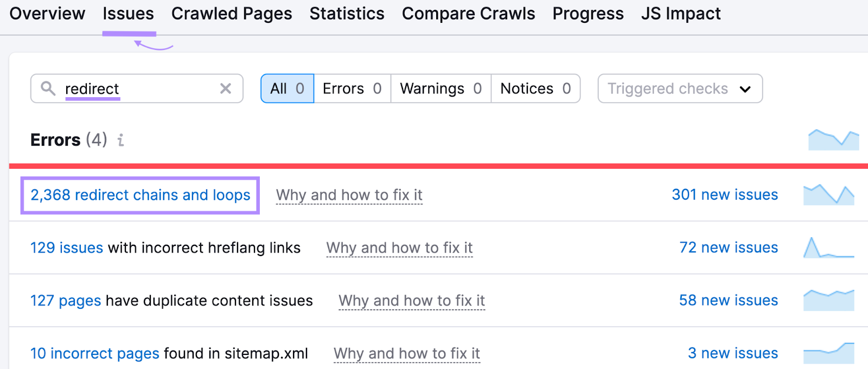Open 'Why and how to fix it' for hreflang issues
Viewport: 868px width, 369px height.
click(x=399, y=247)
